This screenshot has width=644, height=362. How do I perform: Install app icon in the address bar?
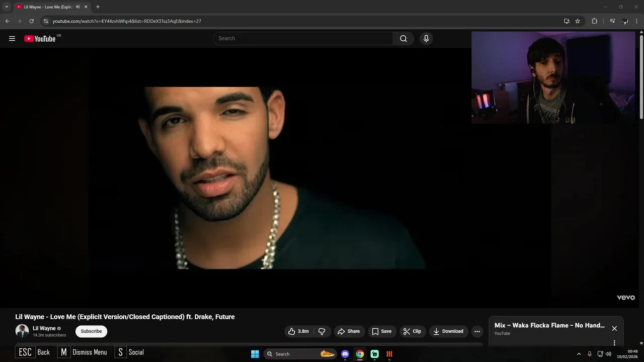coord(567,21)
